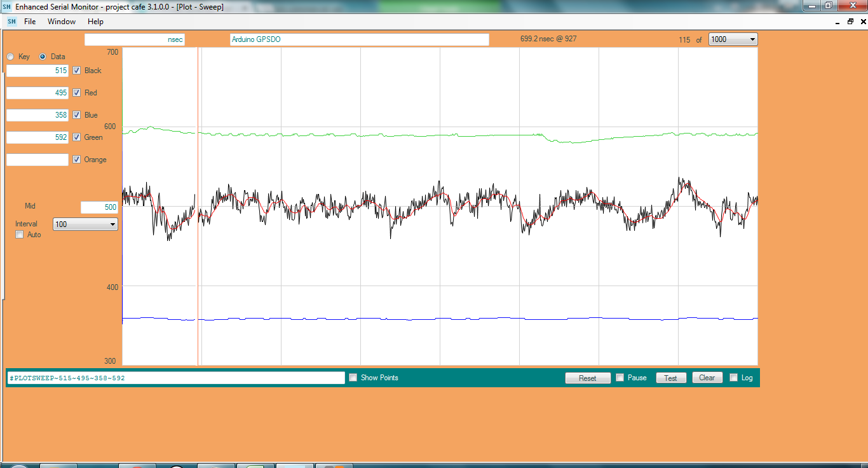Click the Interval label

(26, 224)
